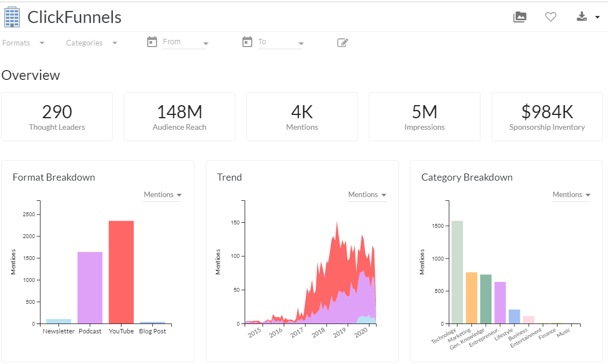Click the ClickFunnels building logo icon
The height and width of the screenshot is (364, 608).
(x=12, y=17)
